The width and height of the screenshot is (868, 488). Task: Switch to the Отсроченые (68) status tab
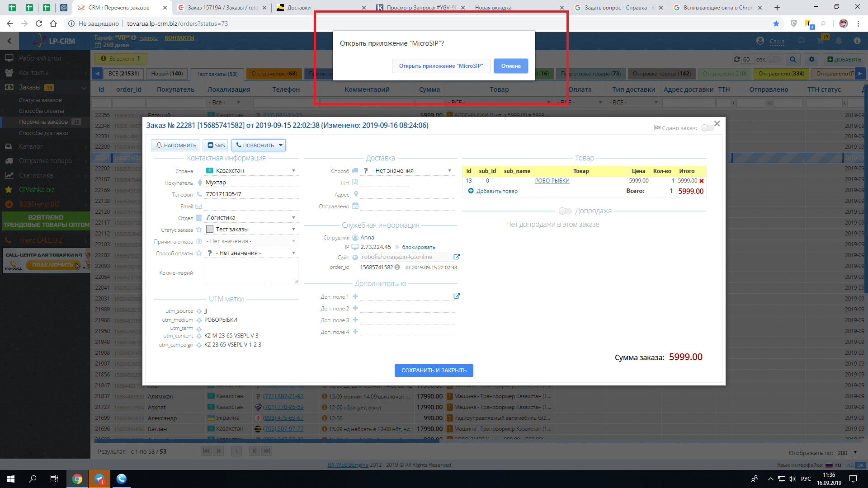point(274,74)
